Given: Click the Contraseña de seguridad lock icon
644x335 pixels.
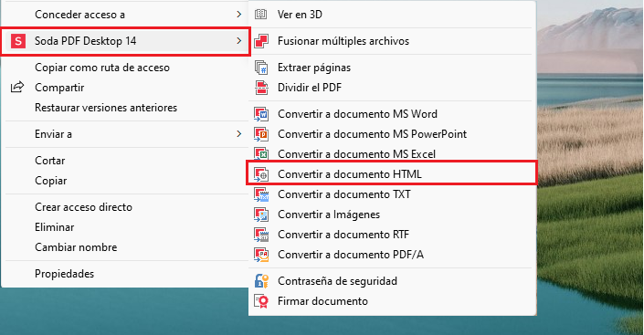Looking at the screenshot, I should [x=261, y=281].
